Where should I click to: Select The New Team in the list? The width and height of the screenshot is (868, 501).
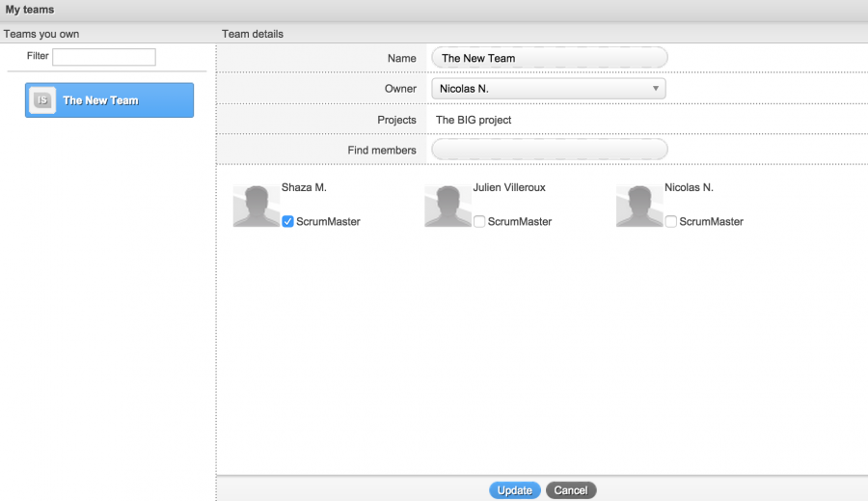[109, 100]
